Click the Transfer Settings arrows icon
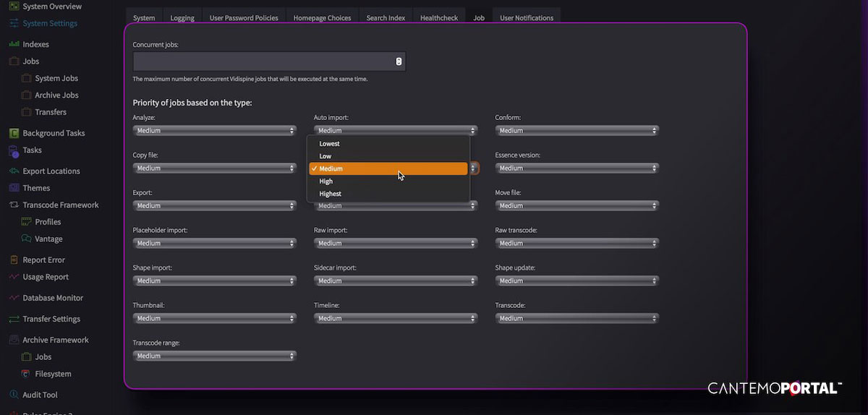The height and width of the screenshot is (415, 868). [x=14, y=319]
